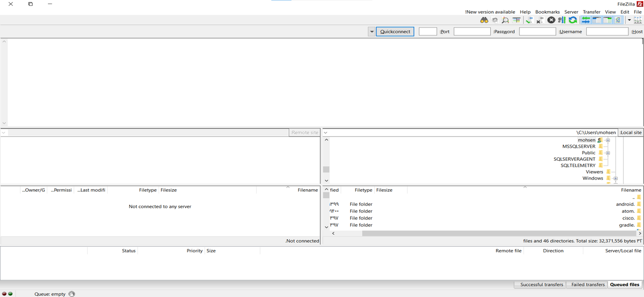Open the Quickconnect history dropdown
The width and height of the screenshot is (644, 297).
click(x=372, y=31)
